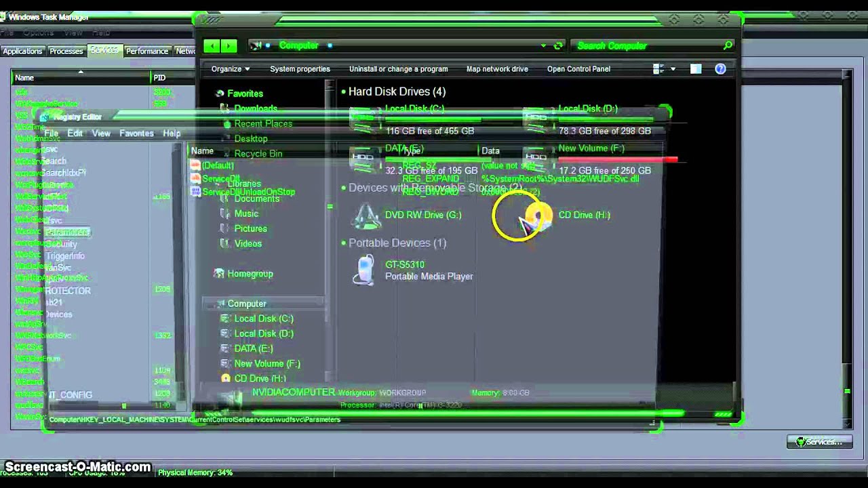
Task: Toggle the preview pane icon
Action: [696, 68]
